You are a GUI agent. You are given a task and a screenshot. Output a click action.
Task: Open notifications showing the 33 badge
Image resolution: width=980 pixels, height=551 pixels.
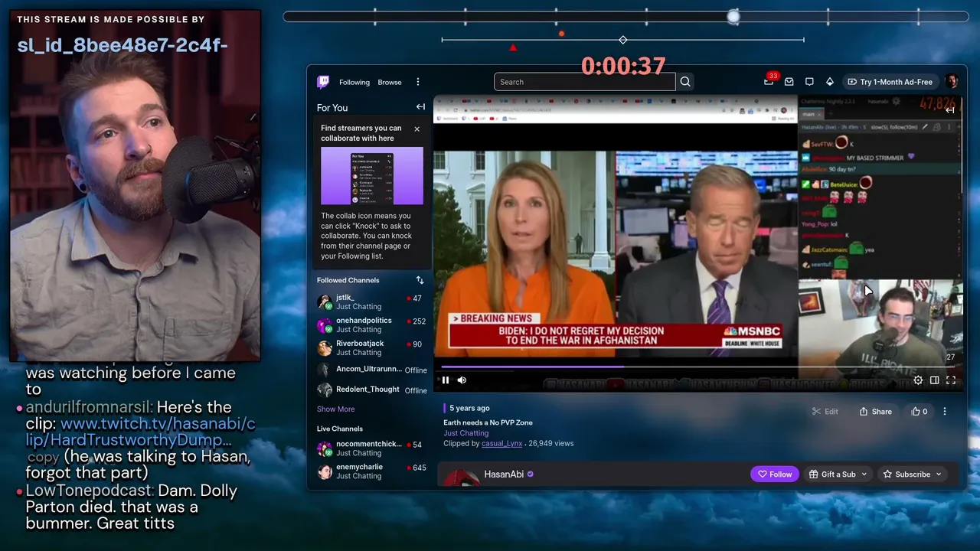coord(769,81)
